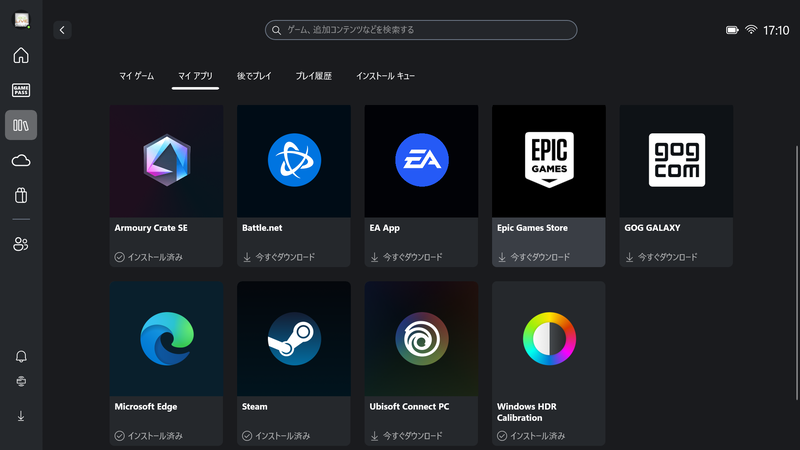Open the プレイ履歴 tab
Screen dimensions: 800x450
coord(314,76)
